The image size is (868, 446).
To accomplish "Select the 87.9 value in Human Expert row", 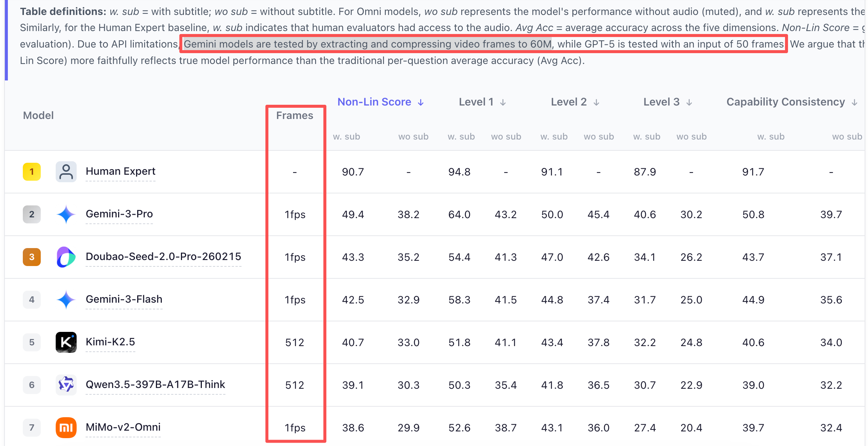I will (x=645, y=172).
